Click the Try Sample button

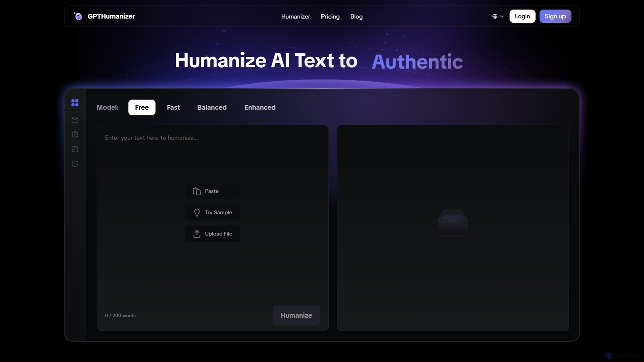click(212, 213)
